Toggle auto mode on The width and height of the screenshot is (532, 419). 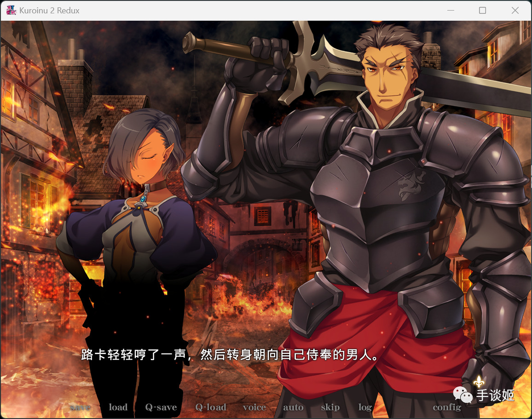point(293,407)
